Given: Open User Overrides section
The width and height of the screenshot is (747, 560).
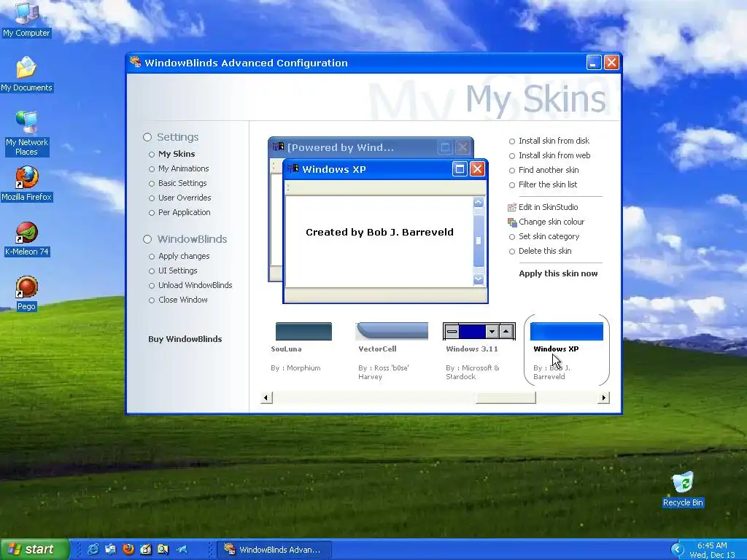Looking at the screenshot, I should [185, 198].
